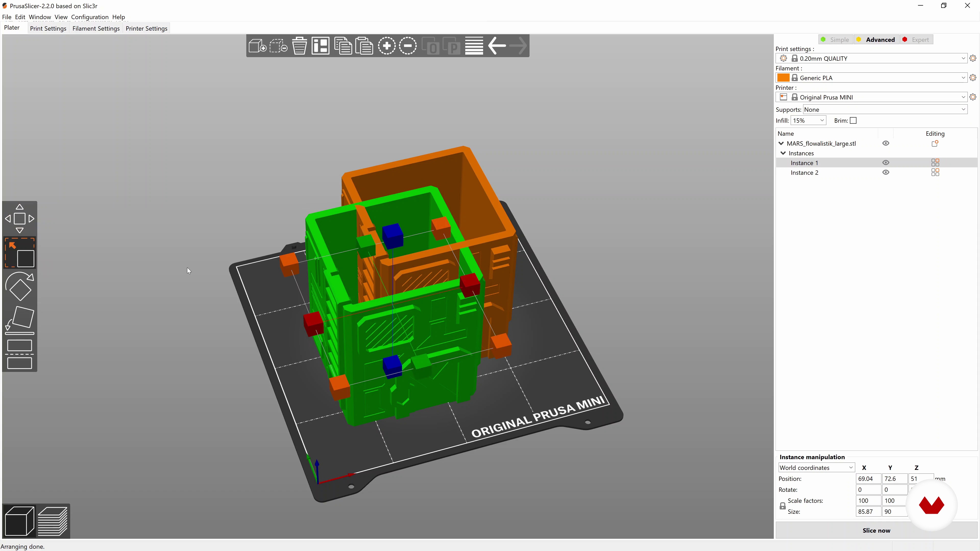Image resolution: width=980 pixels, height=551 pixels.
Task: Open the Window menu
Action: click(40, 17)
